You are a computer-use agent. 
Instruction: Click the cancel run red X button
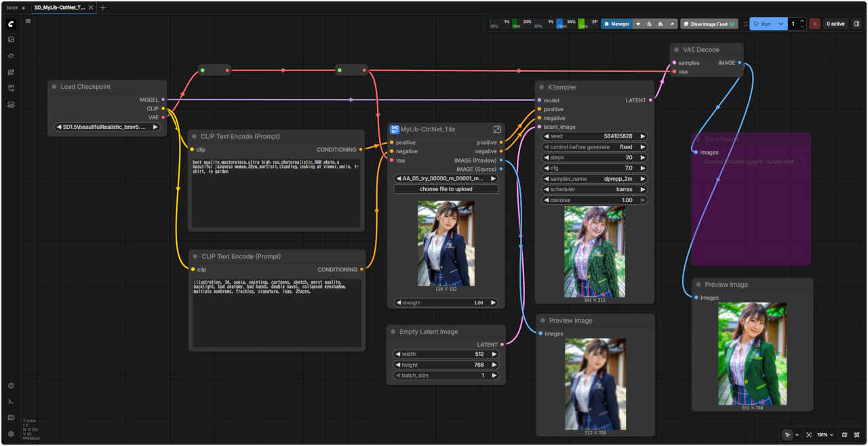coord(814,24)
